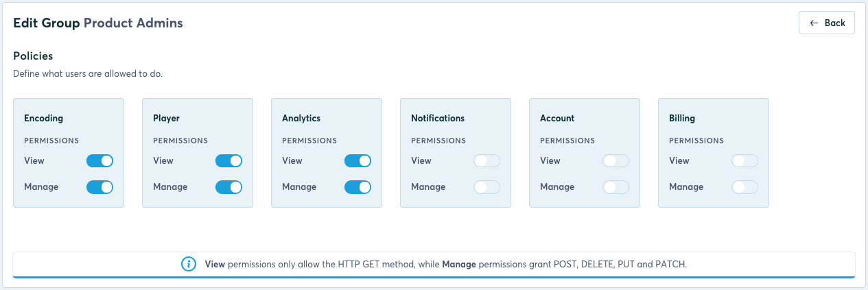This screenshot has height=290, width=868.
Task: Enable Billing View permission
Action: (744, 161)
